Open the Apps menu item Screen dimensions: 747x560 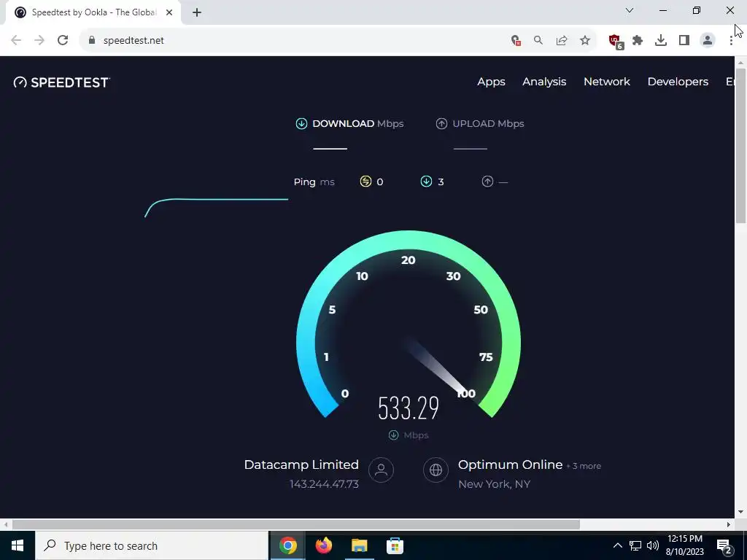491,82
